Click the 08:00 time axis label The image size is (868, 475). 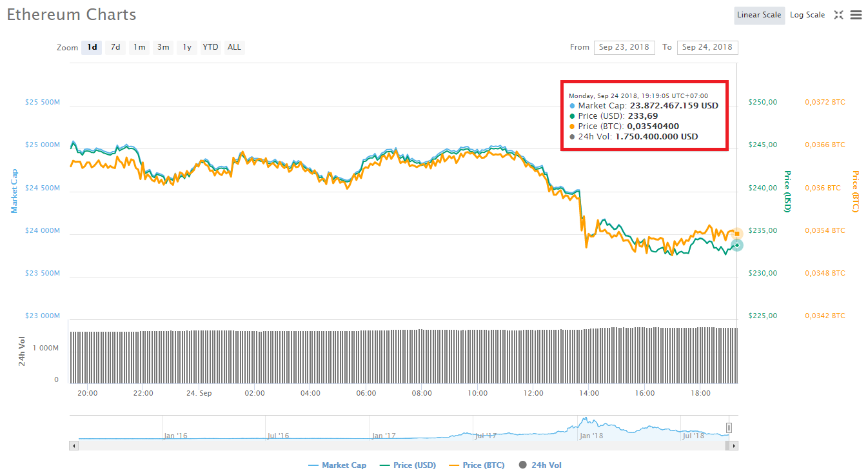[422, 393]
